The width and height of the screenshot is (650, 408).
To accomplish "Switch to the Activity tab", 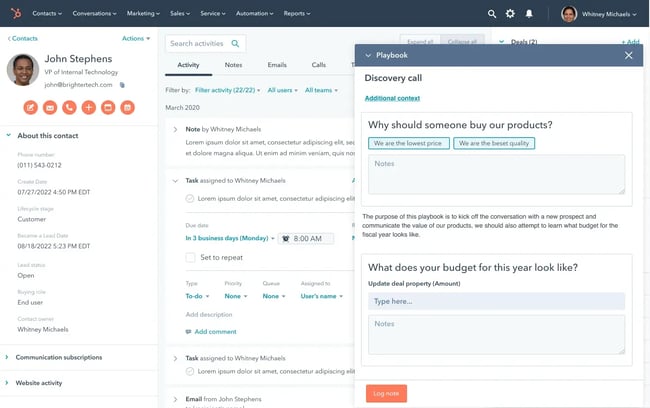I will click(188, 65).
